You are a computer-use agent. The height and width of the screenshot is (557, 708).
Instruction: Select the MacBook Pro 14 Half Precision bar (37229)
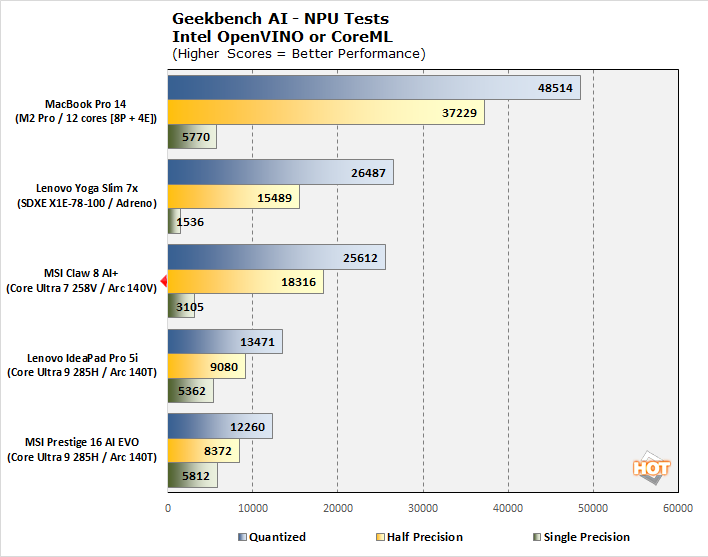(x=325, y=113)
